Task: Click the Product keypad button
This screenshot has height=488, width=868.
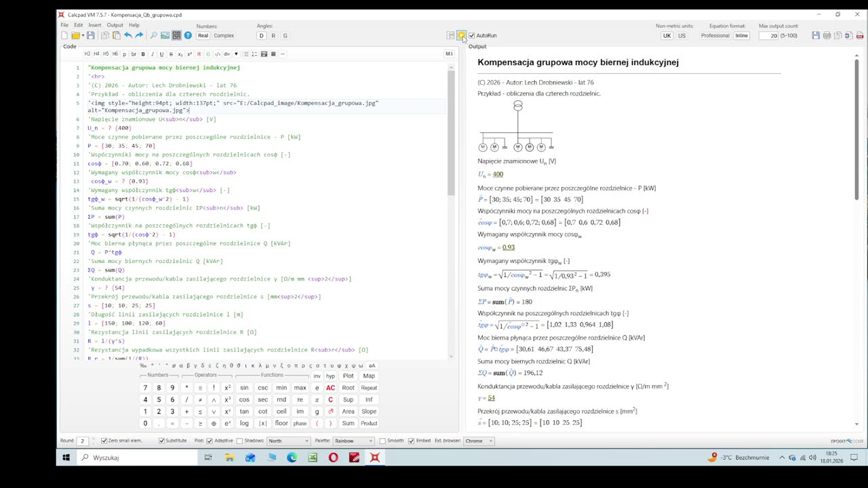Action: coord(369,423)
